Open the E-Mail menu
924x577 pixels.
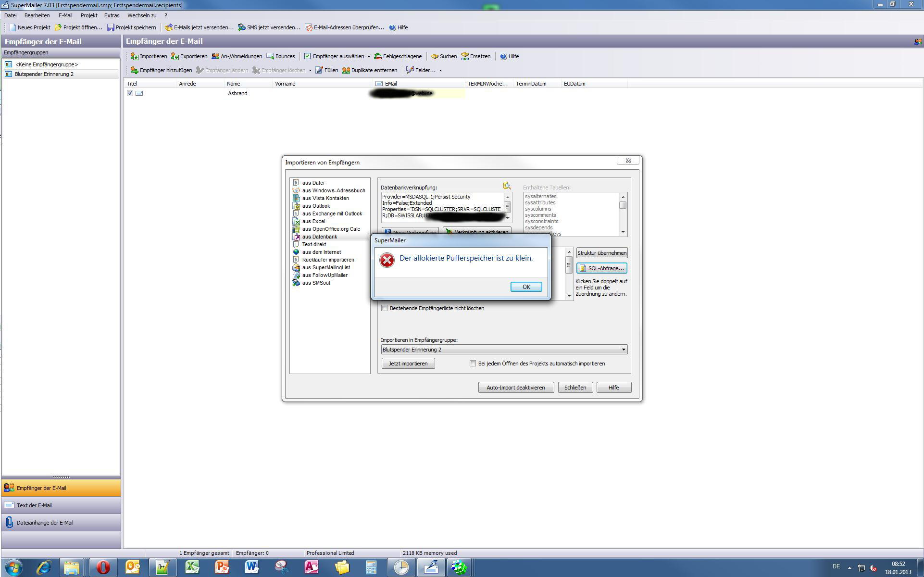[x=65, y=15]
